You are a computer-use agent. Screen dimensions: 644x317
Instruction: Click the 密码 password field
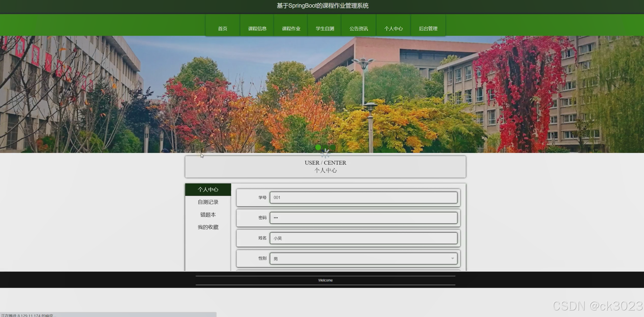tap(363, 218)
